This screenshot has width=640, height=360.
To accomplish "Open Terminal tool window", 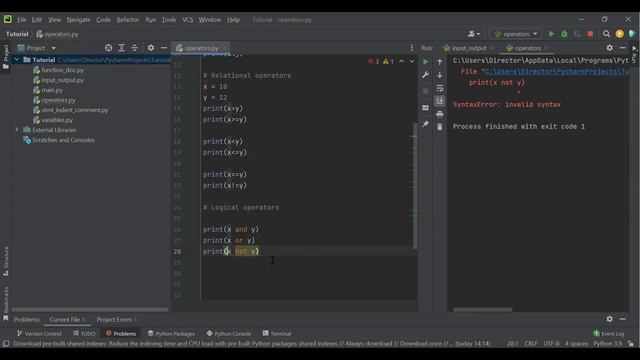I will tap(277, 333).
